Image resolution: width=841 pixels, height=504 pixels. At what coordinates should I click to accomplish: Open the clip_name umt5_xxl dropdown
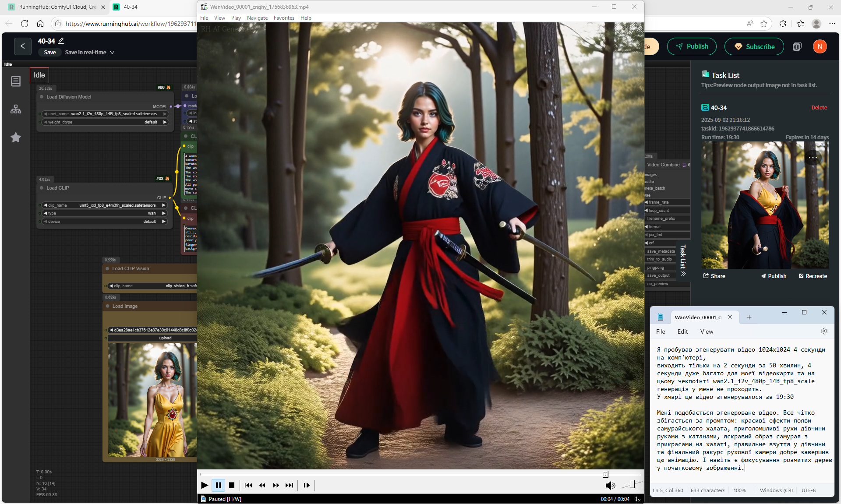pyautogui.click(x=105, y=205)
